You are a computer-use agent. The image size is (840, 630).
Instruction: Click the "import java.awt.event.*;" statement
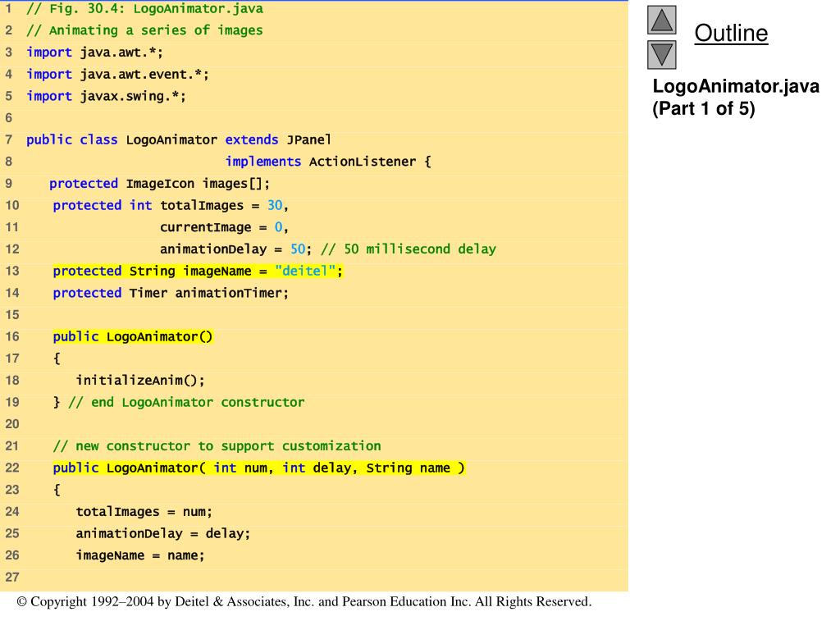click(117, 74)
